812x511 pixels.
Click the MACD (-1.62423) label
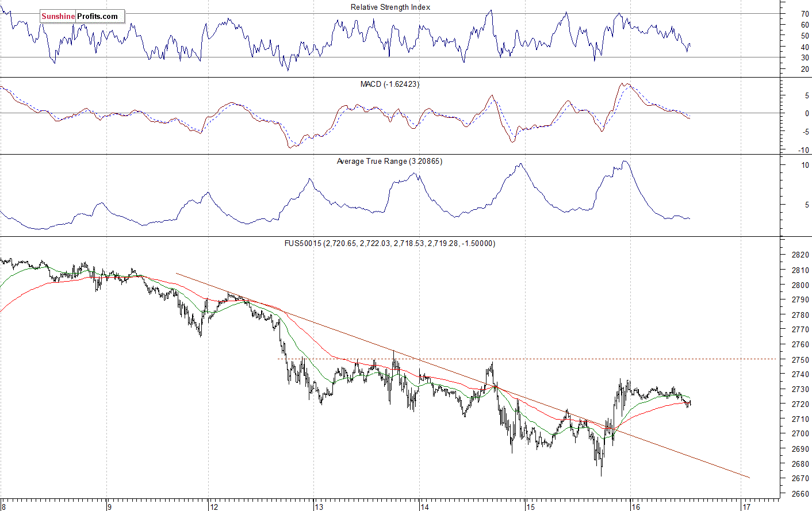390,84
